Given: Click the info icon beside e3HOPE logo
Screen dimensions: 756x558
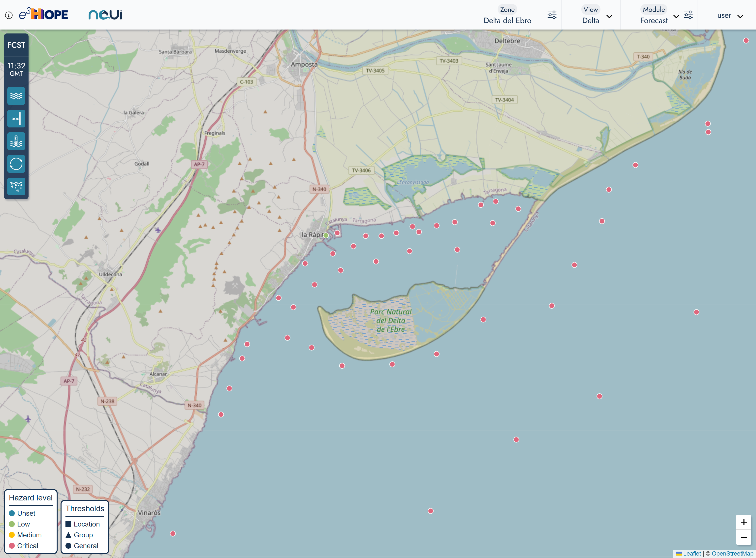Looking at the screenshot, I should coord(9,15).
